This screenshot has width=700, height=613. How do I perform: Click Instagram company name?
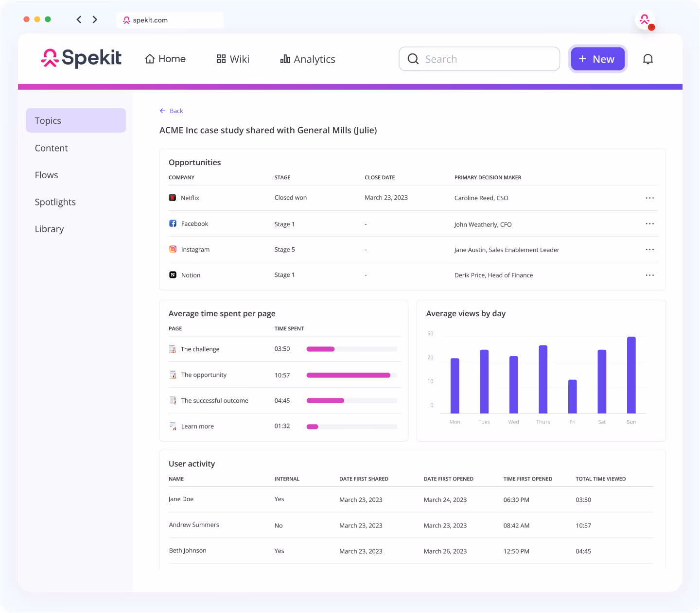pos(195,249)
